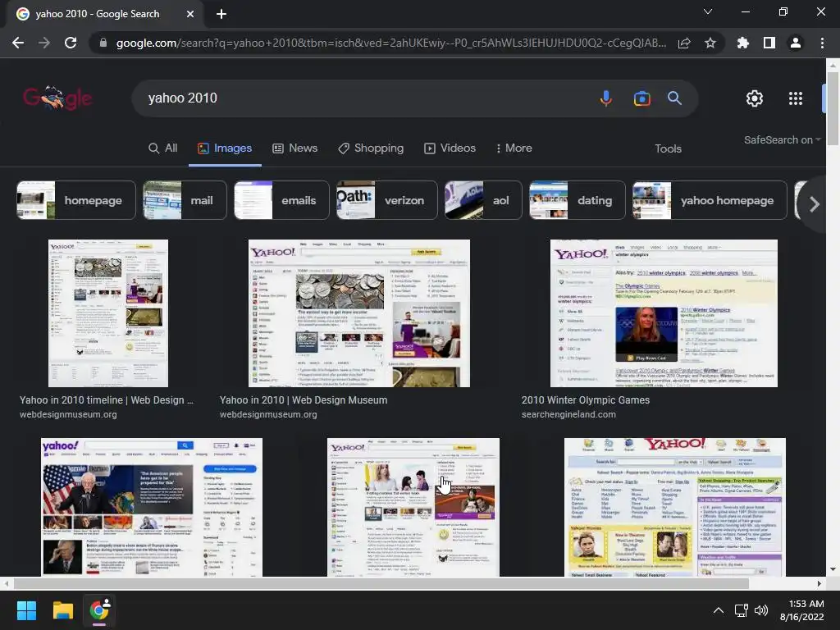
Task: Switch to the All results tab
Action: click(163, 148)
